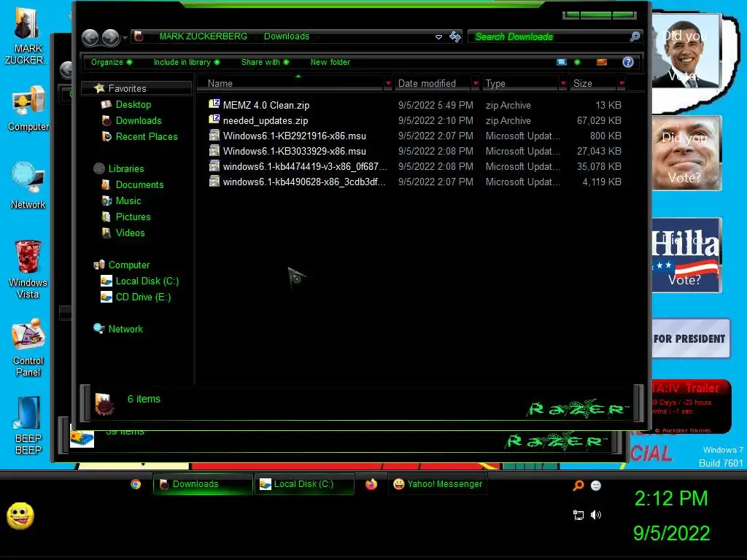Open Network desktop icon

[28, 186]
